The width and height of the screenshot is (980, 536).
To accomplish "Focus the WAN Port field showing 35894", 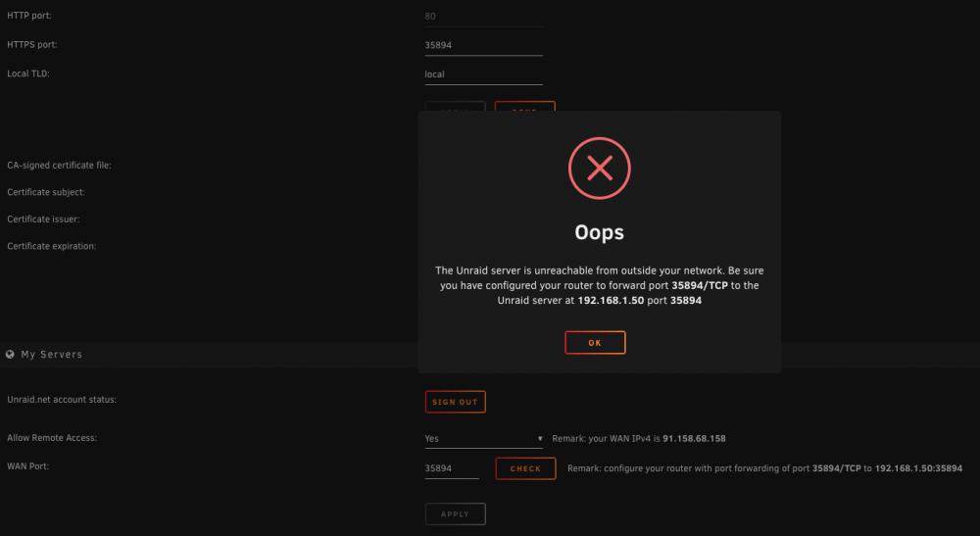I will [x=452, y=468].
